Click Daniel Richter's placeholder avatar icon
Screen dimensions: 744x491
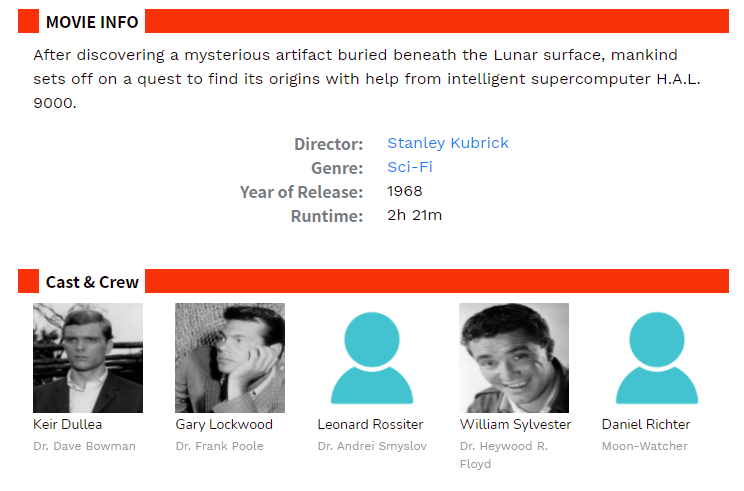657,358
